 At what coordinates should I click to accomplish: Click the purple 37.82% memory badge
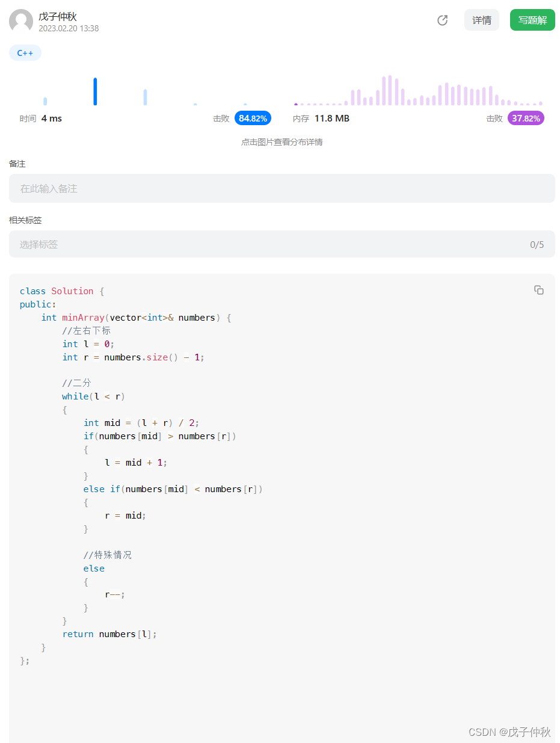point(526,119)
